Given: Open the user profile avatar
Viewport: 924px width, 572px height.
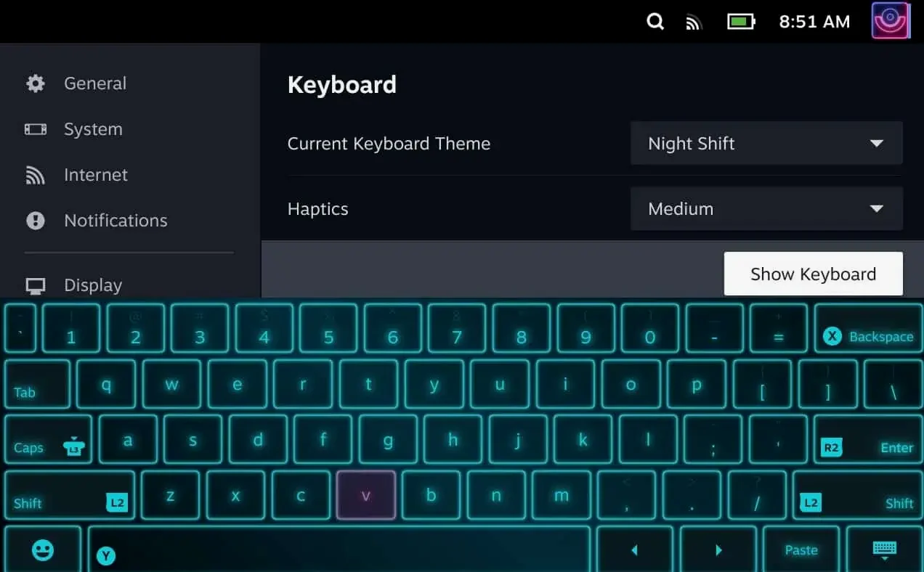Looking at the screenshot, I should [891, 20].
